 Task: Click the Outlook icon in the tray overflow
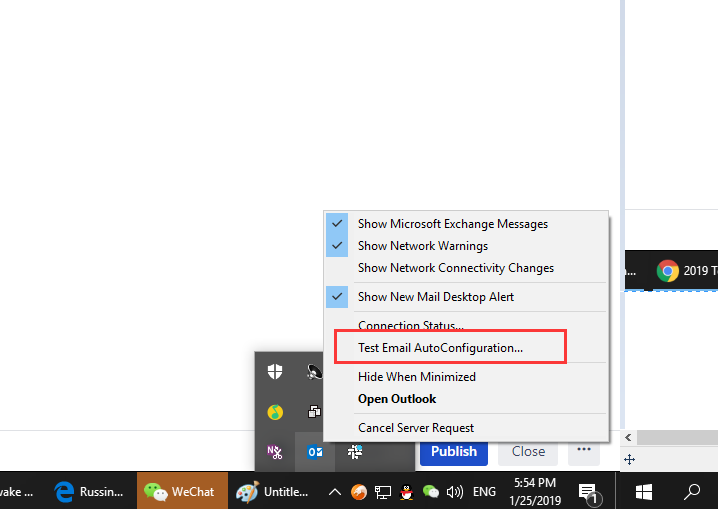click(314, 452)
